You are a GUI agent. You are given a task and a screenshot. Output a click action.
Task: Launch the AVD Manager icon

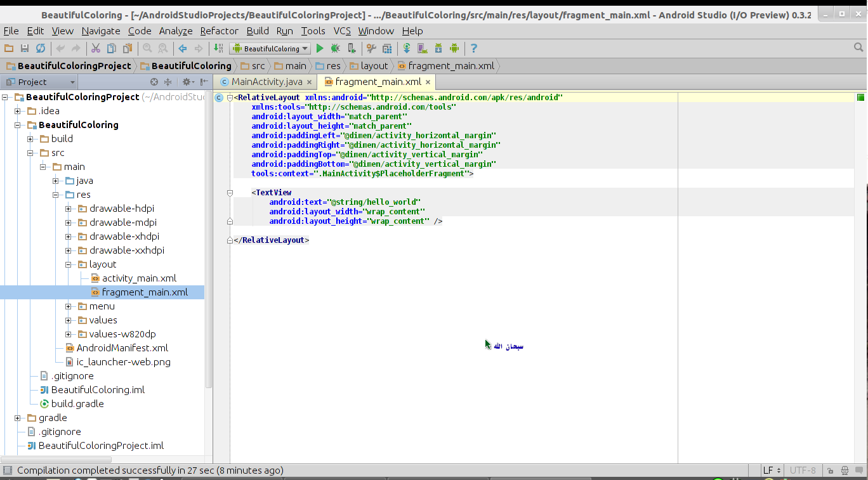[421, 48]
